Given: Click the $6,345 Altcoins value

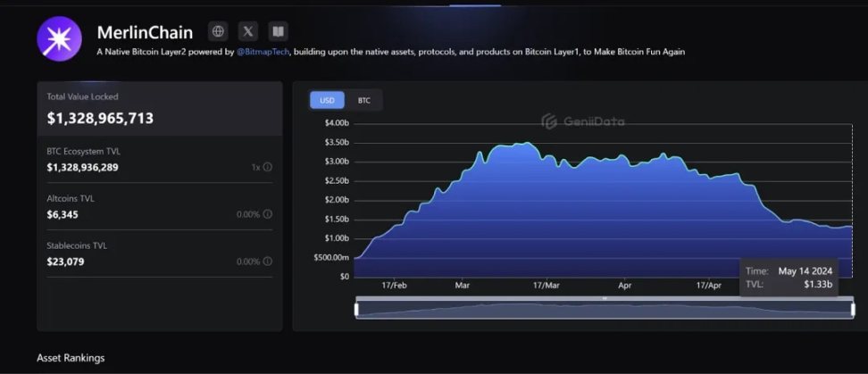Looking at the screenshot, I should 63,214.
